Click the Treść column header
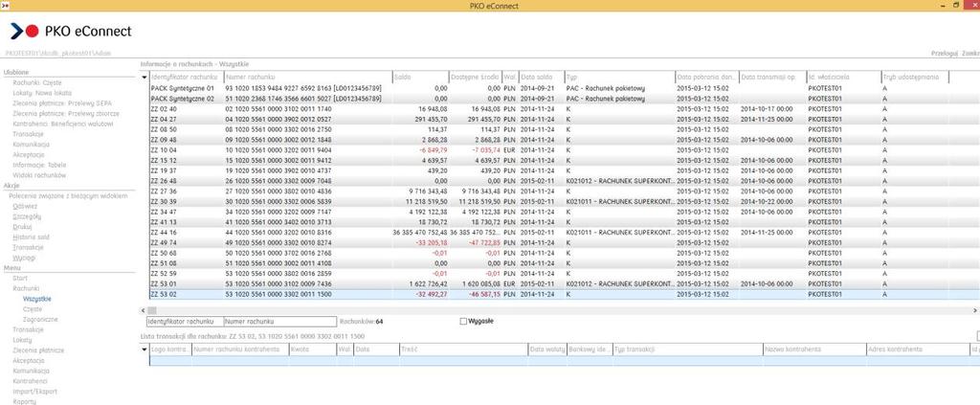The image size is (980, 405). [x=463, y=349]
